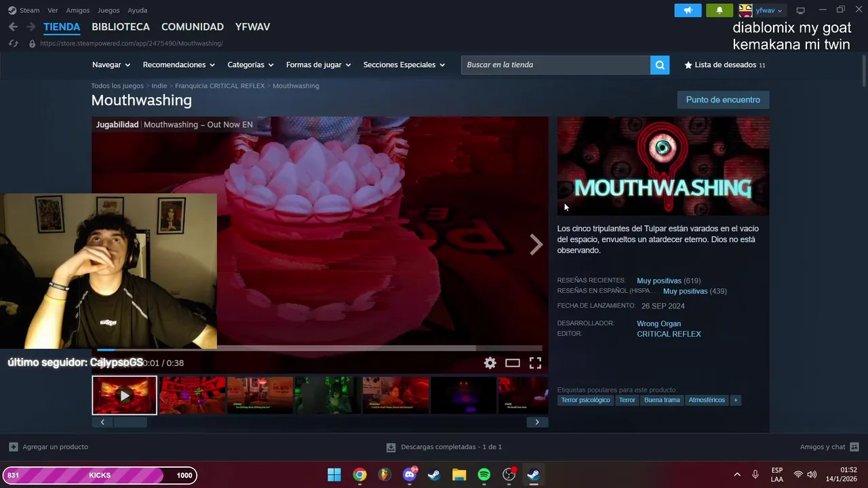Select the TIENDA tab
Screen dimensions: 868x488
(62, 27)
